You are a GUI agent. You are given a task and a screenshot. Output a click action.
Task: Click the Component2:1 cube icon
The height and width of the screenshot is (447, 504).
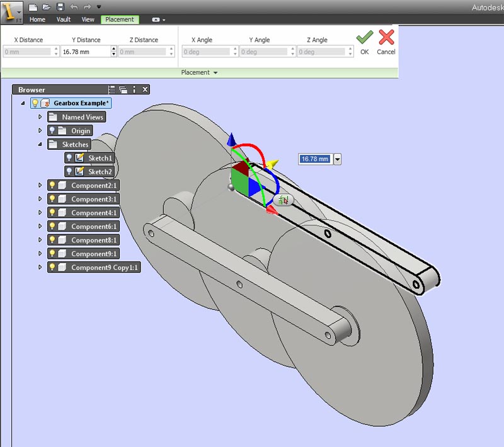click(x=62, y=185)
